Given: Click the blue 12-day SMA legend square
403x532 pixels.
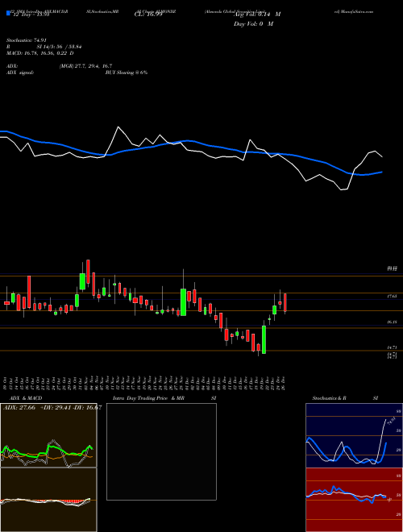Looking at the screenshot, I should click(x=8, y=13).
